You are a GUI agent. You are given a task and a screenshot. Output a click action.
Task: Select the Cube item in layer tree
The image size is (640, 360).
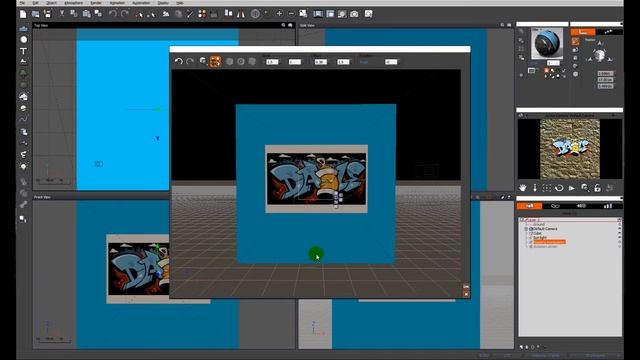pyautogui.click(x=537, y=233)
